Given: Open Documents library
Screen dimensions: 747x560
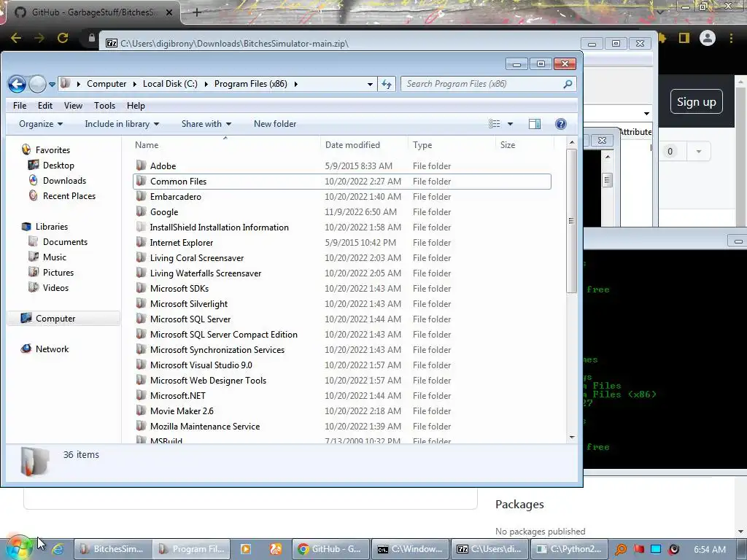Looking at the screenshot, I should [x=65, y=242].
